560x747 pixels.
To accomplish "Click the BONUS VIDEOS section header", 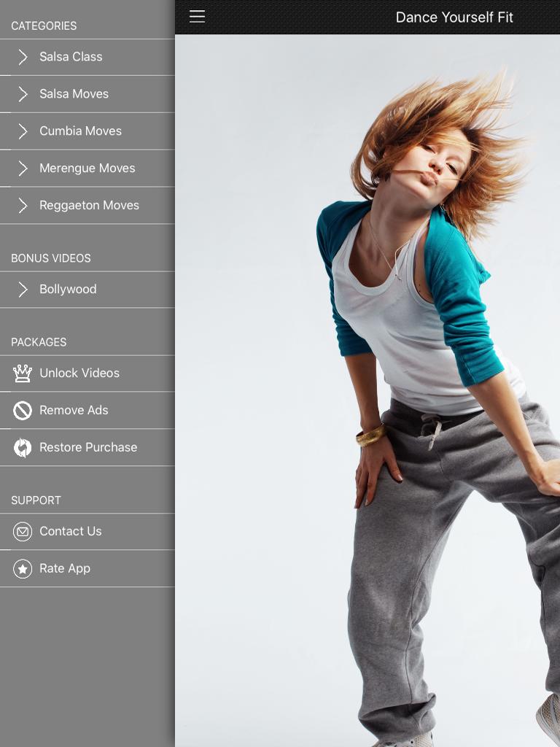I will (51, 258).
